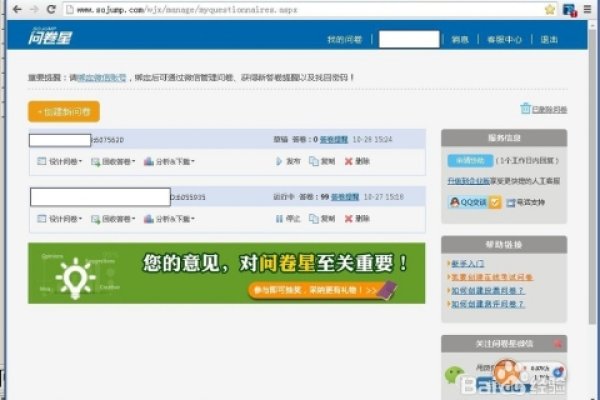Expand 设计问卷 for the draft questionnaire
The image size is (600, 400).
[60, 162]
